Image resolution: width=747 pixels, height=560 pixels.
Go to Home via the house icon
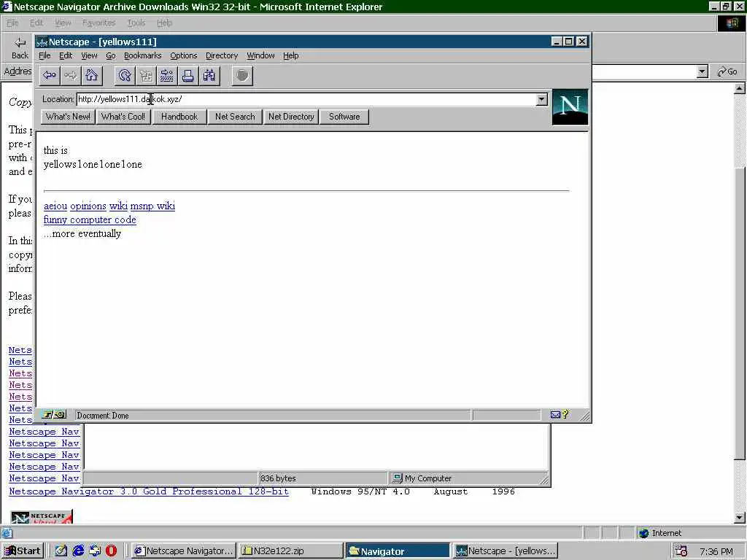point(91,75)
